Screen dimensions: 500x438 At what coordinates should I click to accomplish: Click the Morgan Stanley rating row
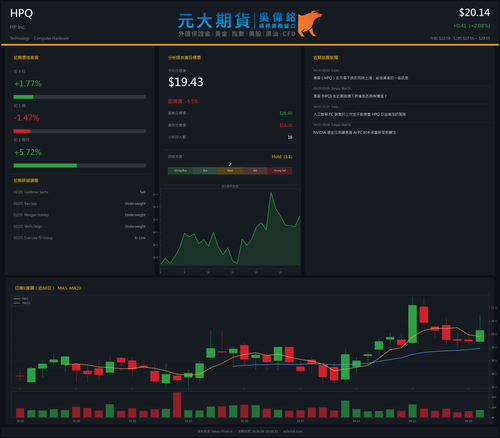click(x=79, y=215)
